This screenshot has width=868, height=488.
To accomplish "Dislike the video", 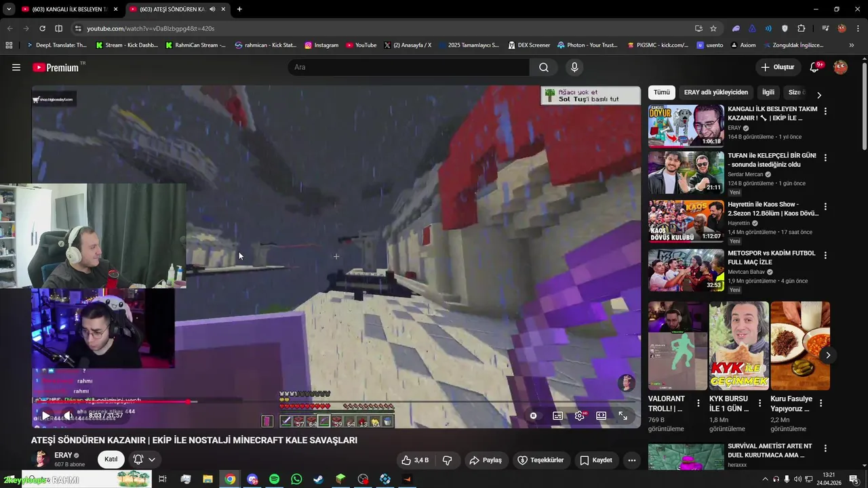I will (448, 460).
